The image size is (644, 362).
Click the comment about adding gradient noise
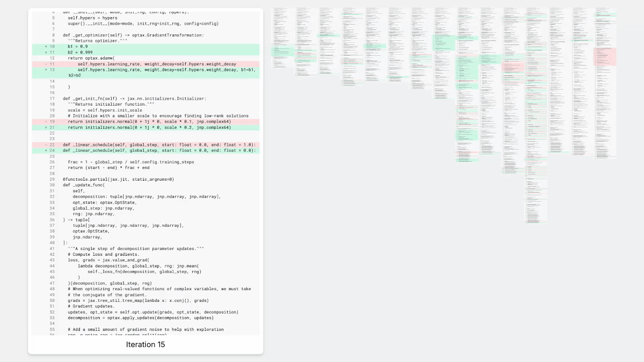(x=145, y=329)
